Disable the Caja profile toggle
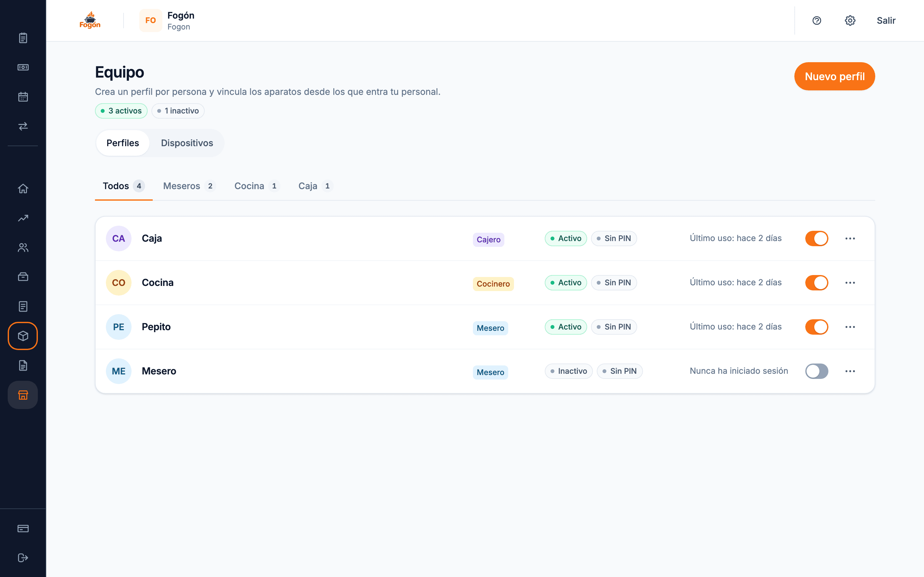 coord(817,238)
